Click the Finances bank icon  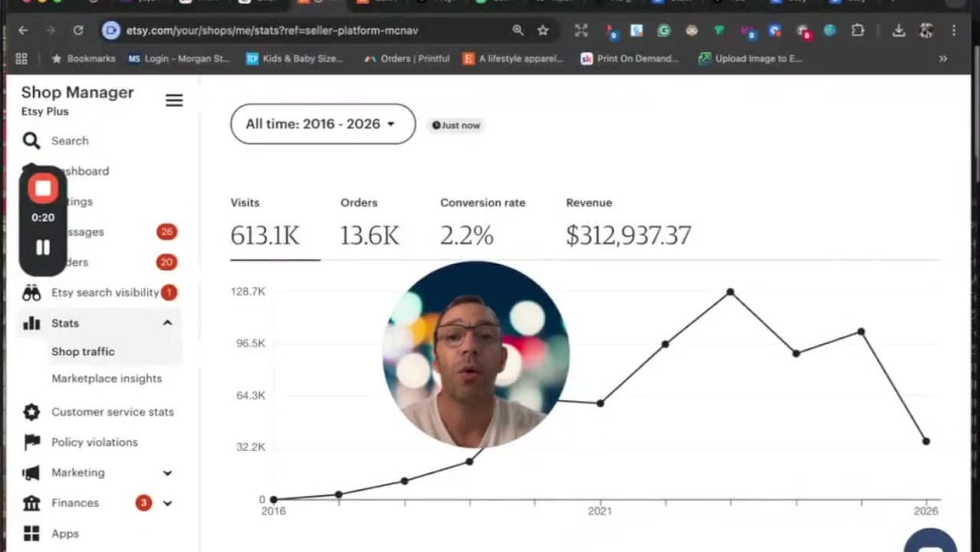31,503
